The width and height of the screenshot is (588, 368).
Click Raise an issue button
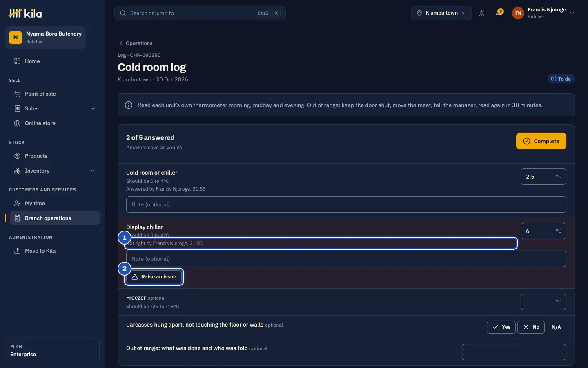[154, 277]
